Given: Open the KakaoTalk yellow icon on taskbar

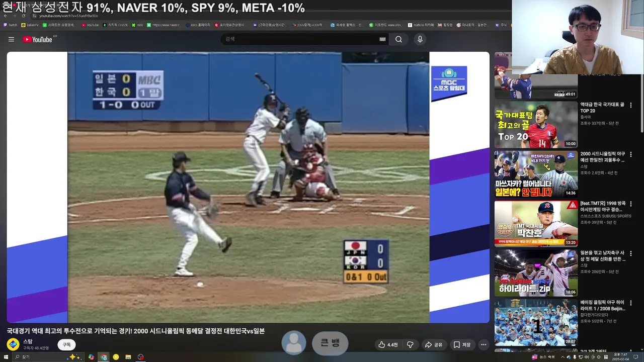Looking at the screenshot, I should (116, 357).
